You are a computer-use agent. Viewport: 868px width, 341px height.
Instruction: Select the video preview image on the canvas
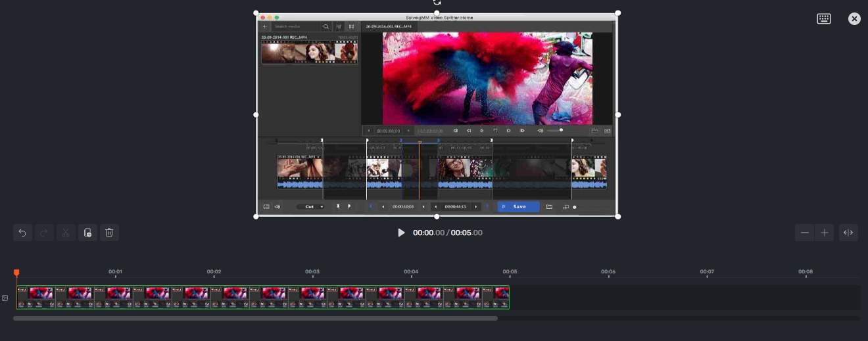tap(437, 115)
